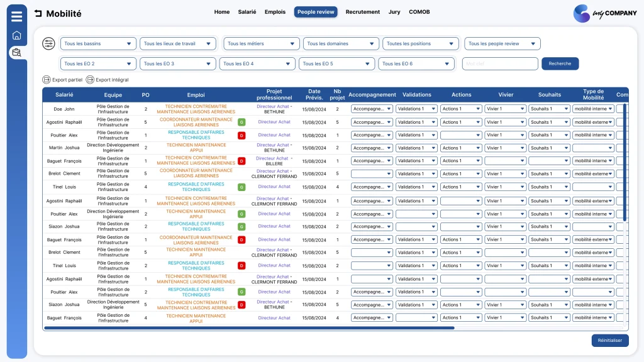Open the filter settings sliders icon
This screenshot has height=362, width=644.
point(48,43)
